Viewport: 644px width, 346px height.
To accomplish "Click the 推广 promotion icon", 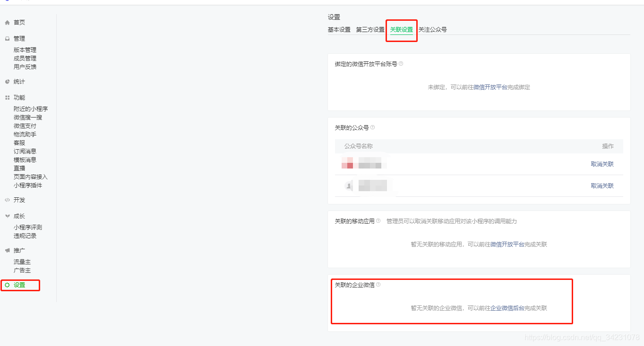I will coord(7,250).
